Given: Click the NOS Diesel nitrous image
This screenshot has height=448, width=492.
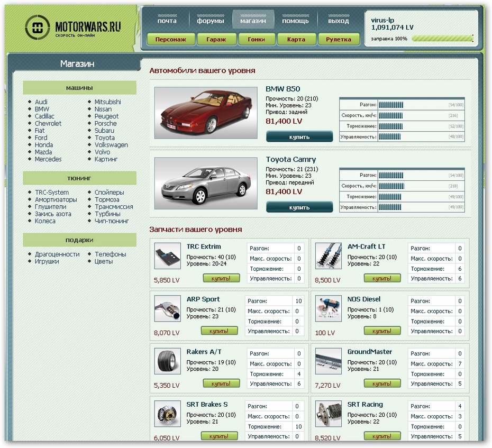Looking at the screenshot, I should pyautogui.click(x=328, y=308).
